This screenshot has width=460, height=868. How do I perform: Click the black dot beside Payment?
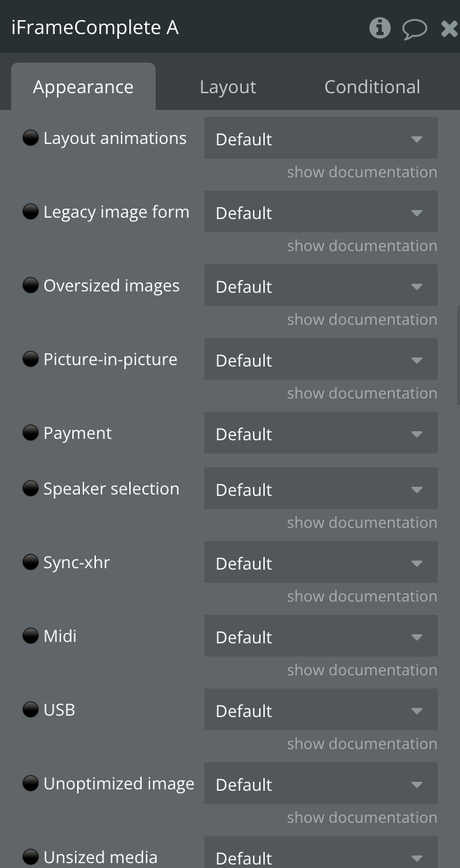31,433
